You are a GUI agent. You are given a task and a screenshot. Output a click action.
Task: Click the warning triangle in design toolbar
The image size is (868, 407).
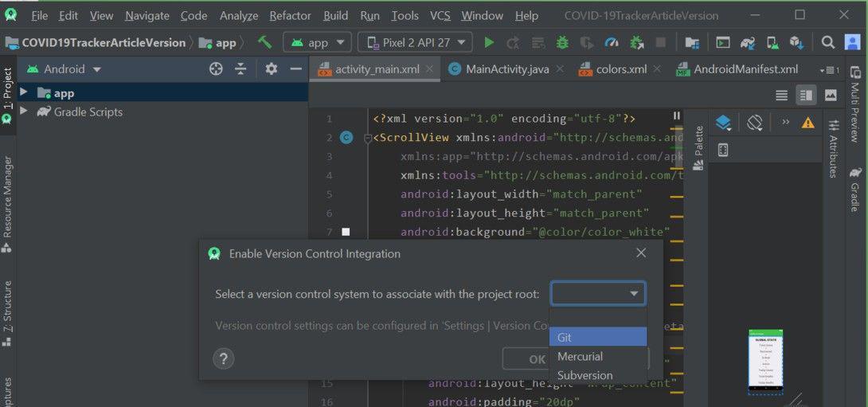click(x=807, y=123)
